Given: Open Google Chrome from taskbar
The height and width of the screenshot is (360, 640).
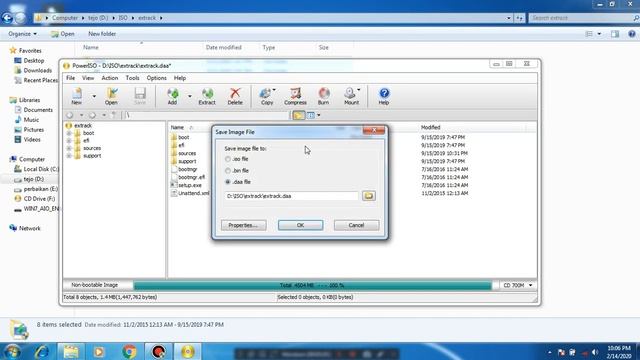Looking at the screenshot, I should (x=129, y=351).
